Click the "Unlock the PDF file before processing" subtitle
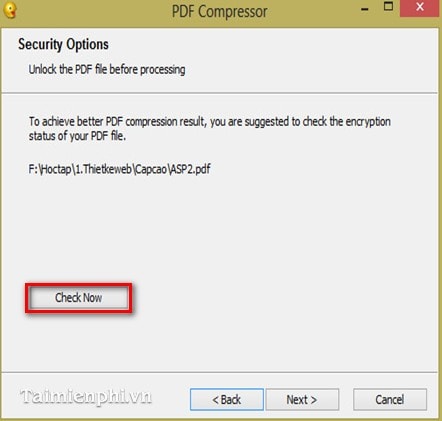The image size is (442, 421). pyautogui.click(x=107, y=70)
